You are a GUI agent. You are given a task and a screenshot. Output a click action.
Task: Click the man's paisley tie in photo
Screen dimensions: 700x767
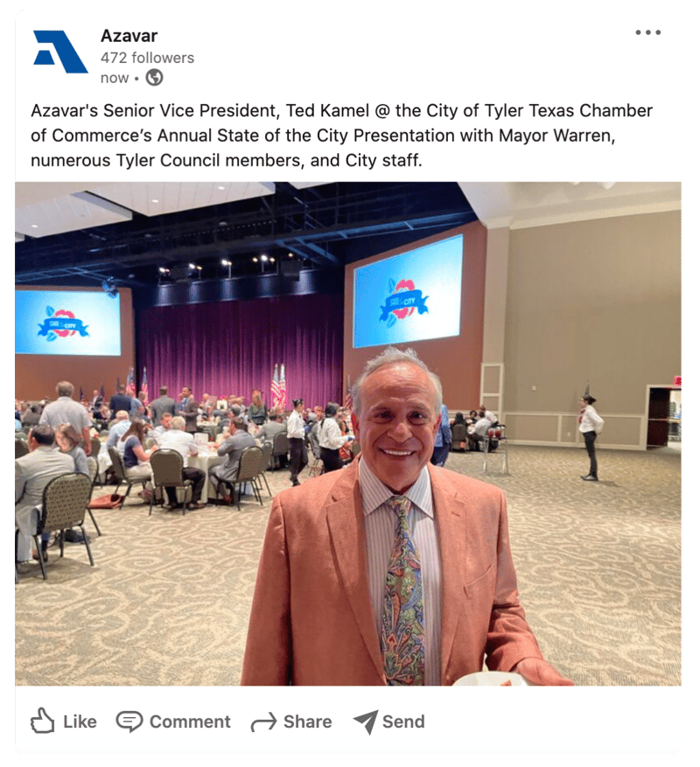coord(402,590)
